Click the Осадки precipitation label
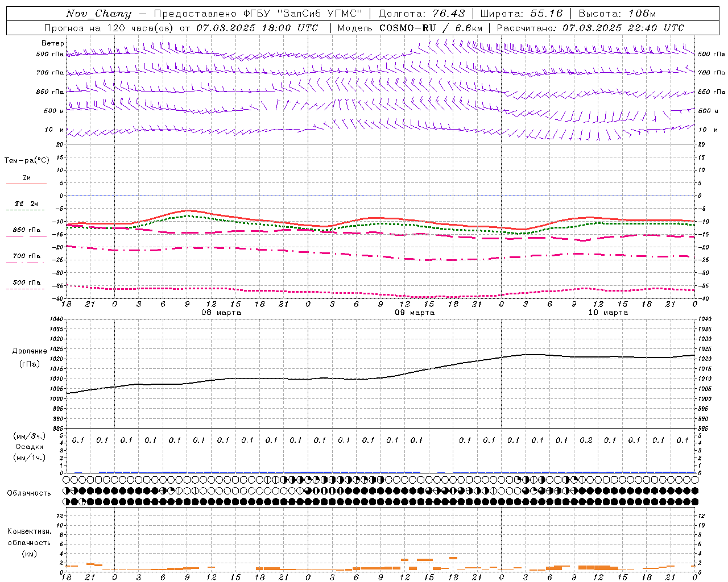 pyautogui.click(x=29, y=447)
